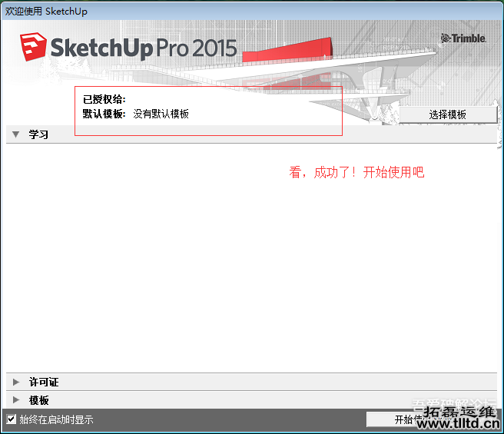The height and width of the screenshot is (434, 504).
Task: Click the 选择模板 button
Action: coord(448,114)
